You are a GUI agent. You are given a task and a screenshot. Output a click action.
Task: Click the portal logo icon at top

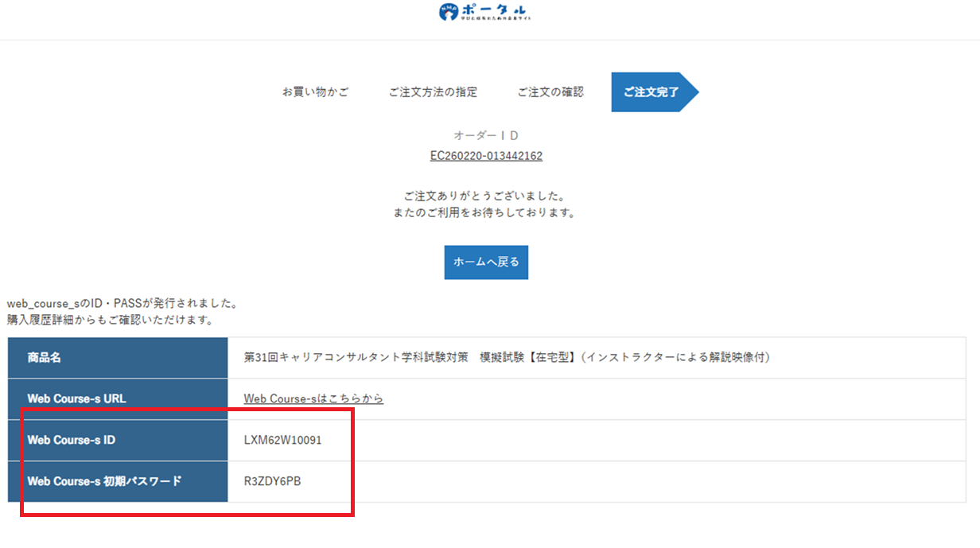(x=449, y=12)
